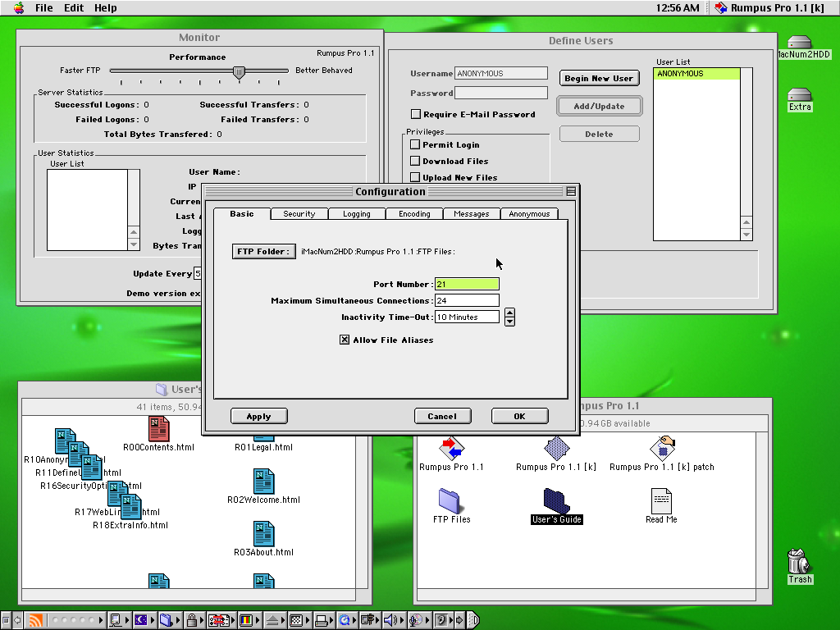Select the Read Me document icon
The height and width of the screenshot is (630, 840).
[662, 501]
